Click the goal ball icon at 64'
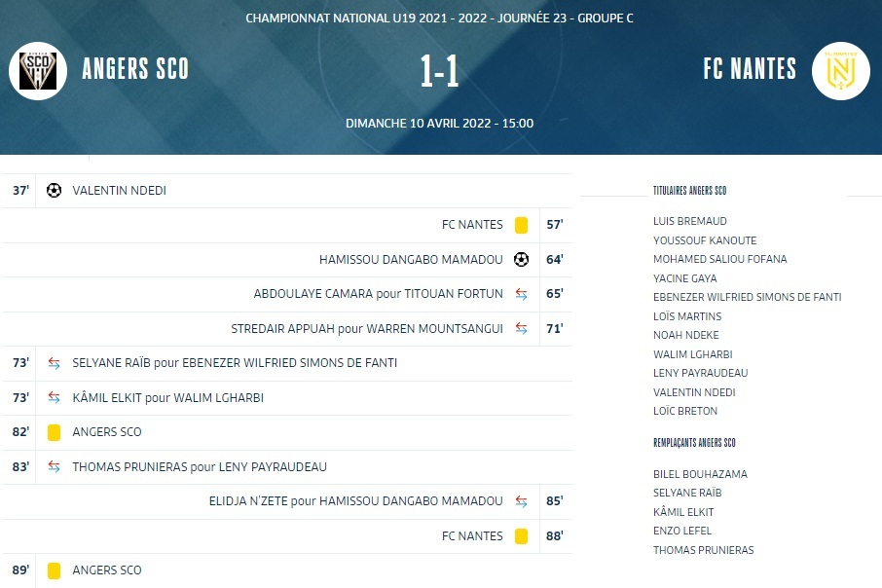Viewport: 882px width, 588px height. [521, 260]
